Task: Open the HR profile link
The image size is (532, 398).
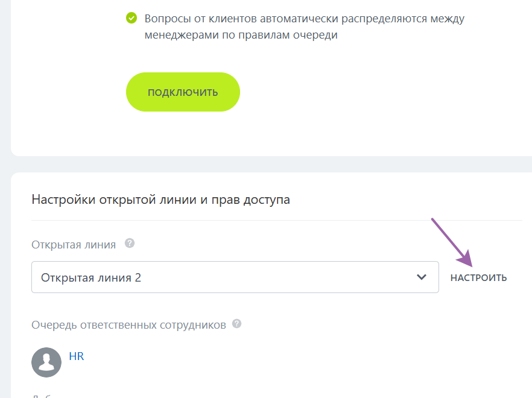Action: pos(76,356)
